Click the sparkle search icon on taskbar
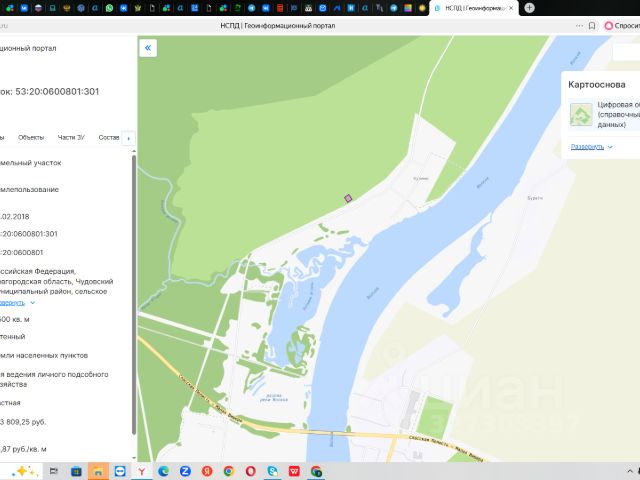This screenshot has width=640, height=480. click(24, 471)
